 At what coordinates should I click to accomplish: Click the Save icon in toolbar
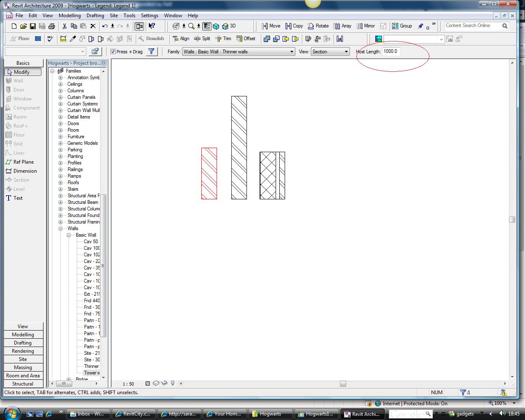tap(33, 26)
